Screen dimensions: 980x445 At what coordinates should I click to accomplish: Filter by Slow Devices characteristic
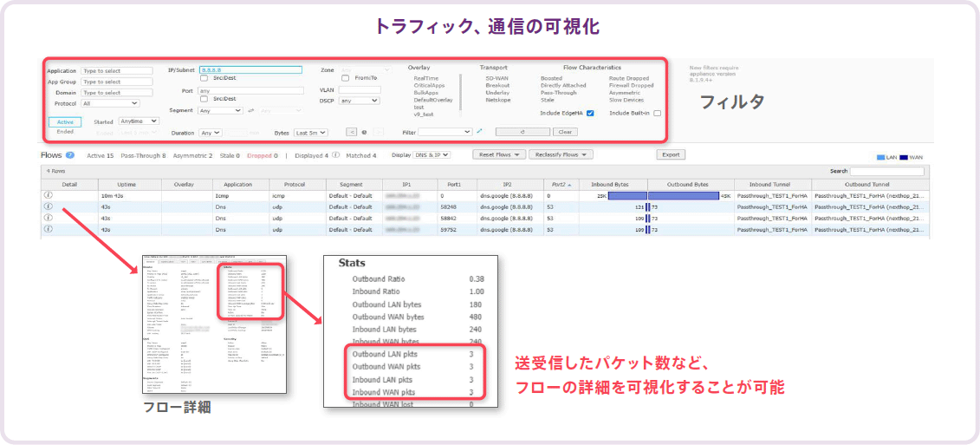click(626, 100)
